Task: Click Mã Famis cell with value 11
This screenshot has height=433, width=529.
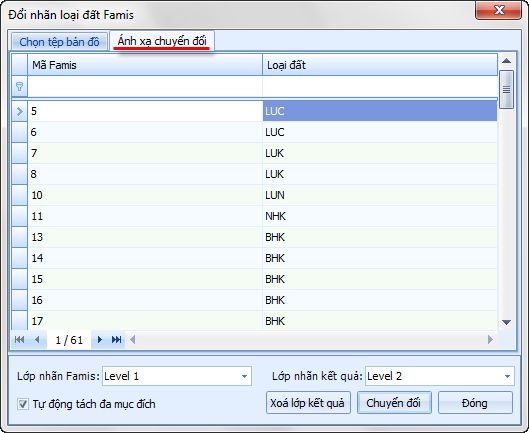Action: (x=145, y=216)
